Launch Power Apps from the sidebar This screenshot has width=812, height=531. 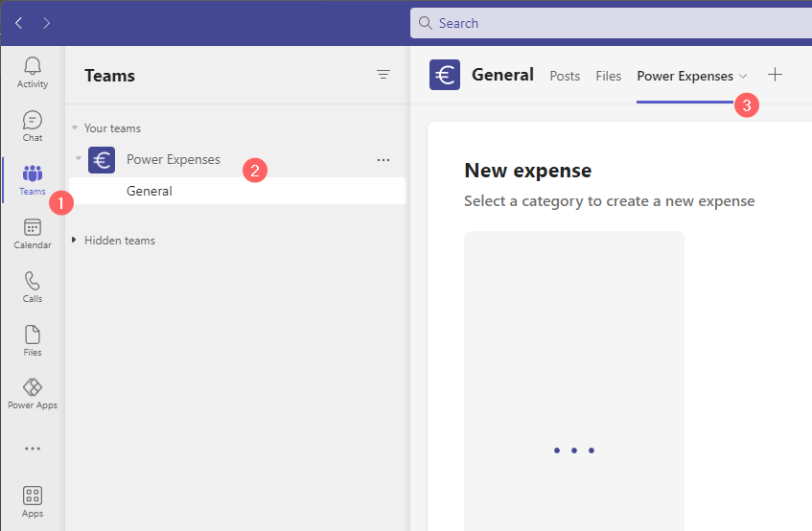(x=33, y=389)
